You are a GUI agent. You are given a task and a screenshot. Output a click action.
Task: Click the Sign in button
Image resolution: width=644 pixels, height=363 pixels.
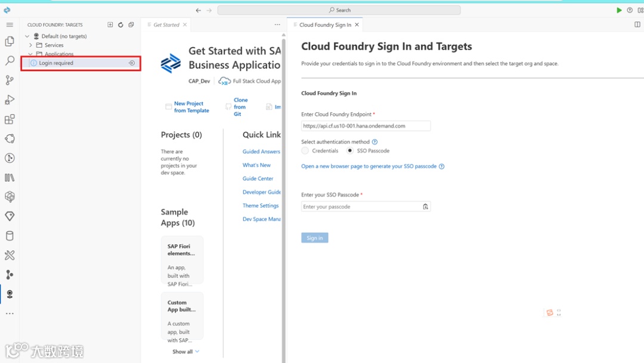click(x=315, y=238)
